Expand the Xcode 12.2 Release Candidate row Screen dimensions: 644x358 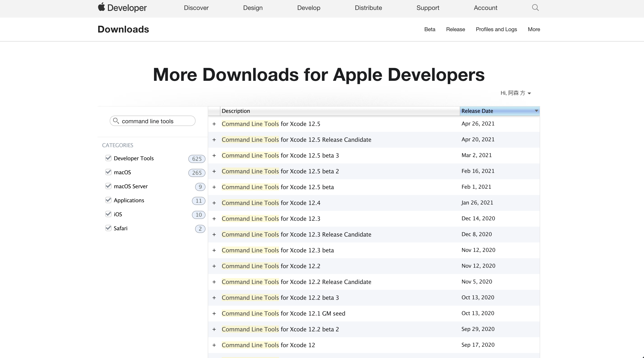[x=214, y=282]
